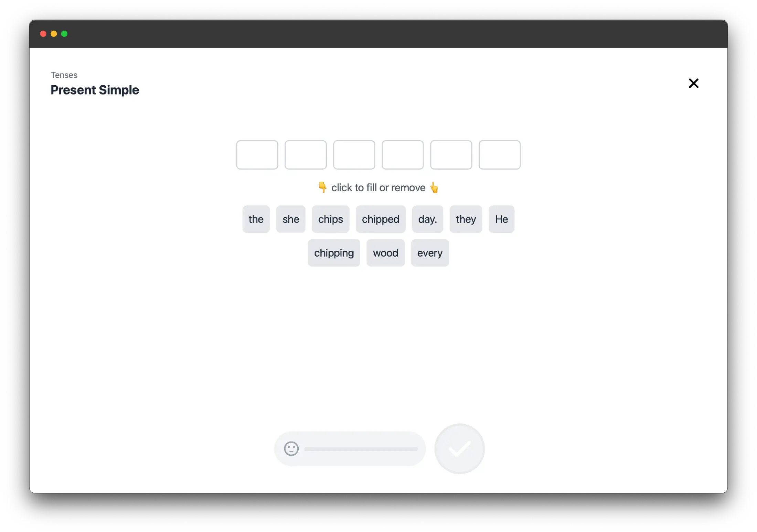Select word 'every' from word bank
757x532 pixels.
coord(430,253)
